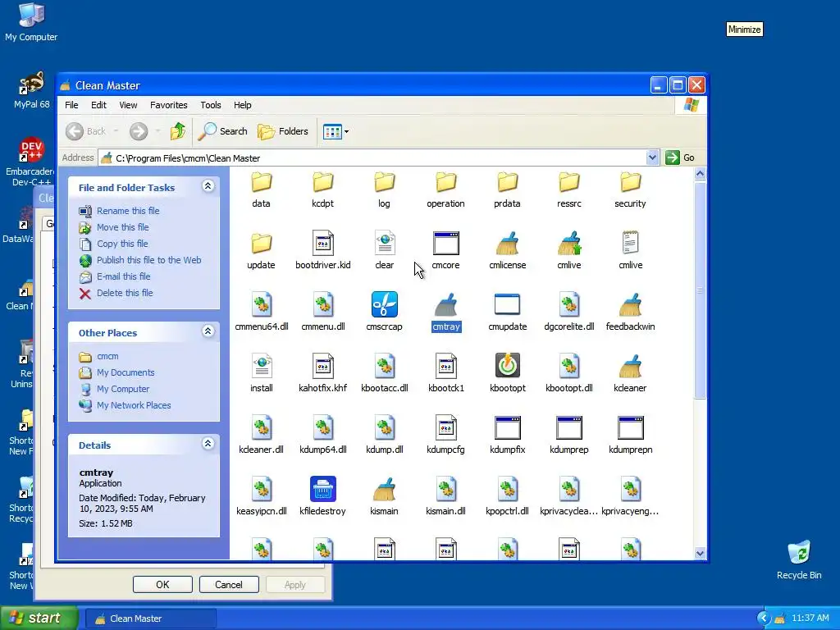The height and width of the screenshot is (630, 840).
Task: Click Move this file link
Action: 123,227
